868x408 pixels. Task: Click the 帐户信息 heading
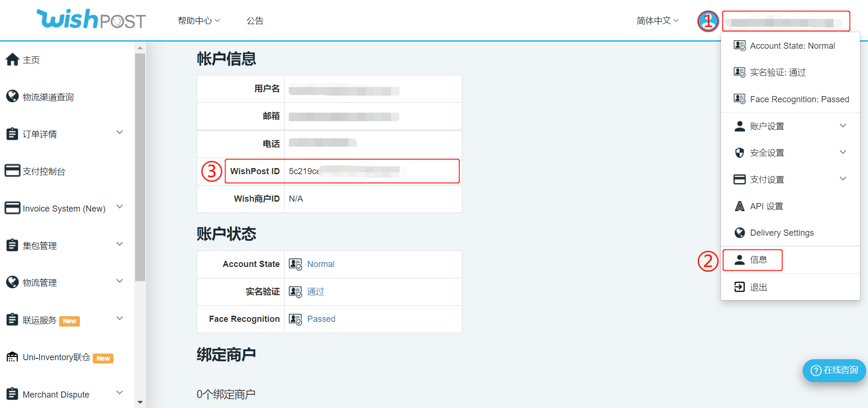[x=226, y=59]
